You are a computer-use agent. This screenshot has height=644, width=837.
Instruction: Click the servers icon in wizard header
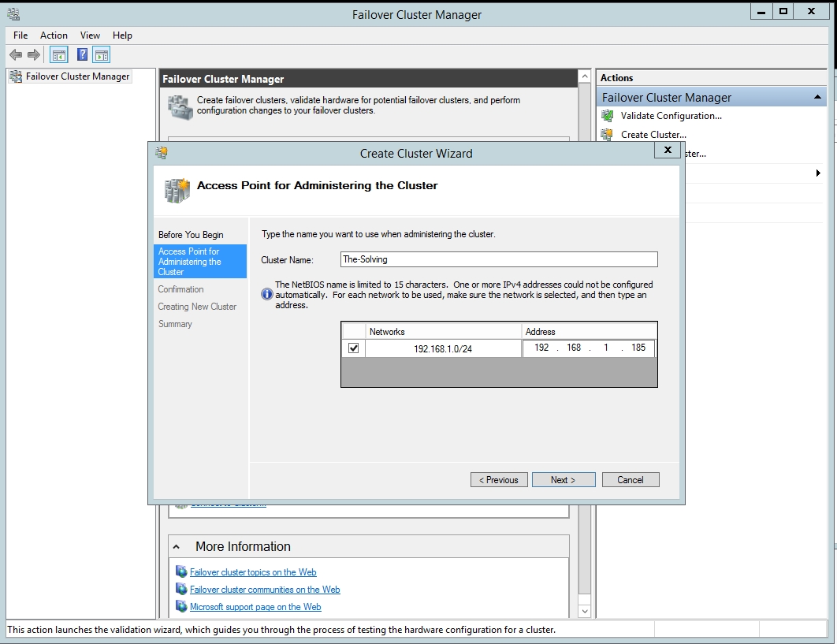[177, 191]
